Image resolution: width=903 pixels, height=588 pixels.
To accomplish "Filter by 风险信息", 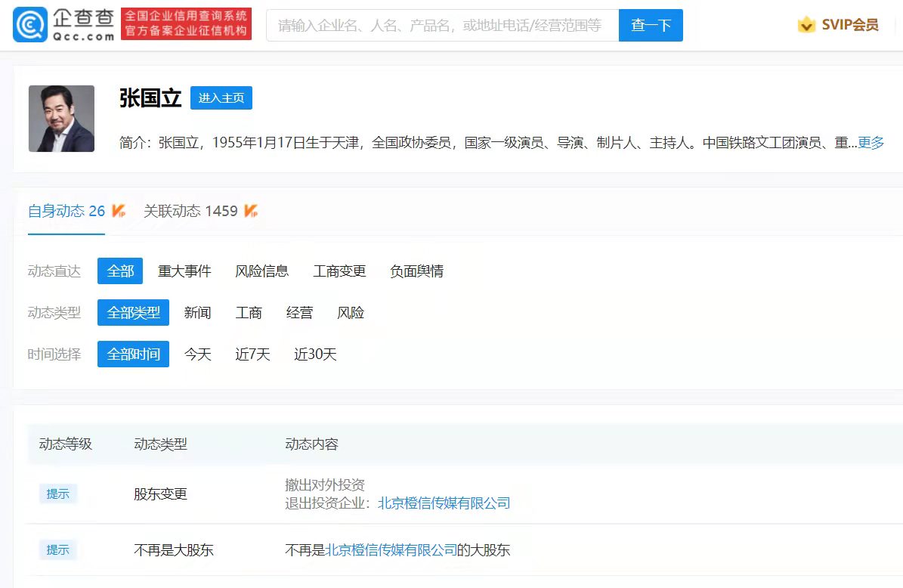I will [262, 271].
